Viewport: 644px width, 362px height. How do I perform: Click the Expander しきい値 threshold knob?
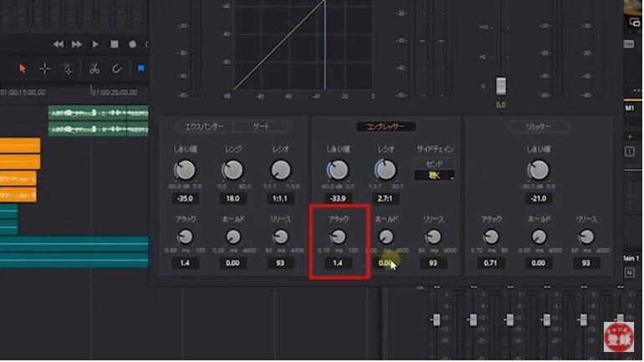(185, 170)
